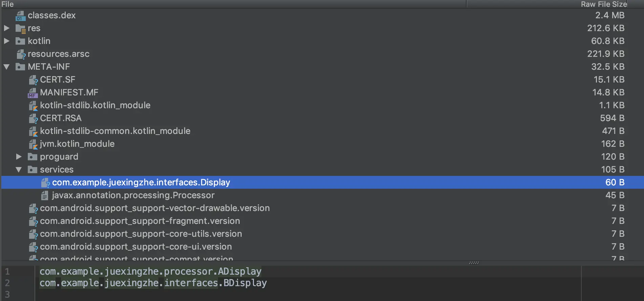Image resolution: width=644 pixels, height=301 pixels.
Task: Click the javax.annotation.processing.Processor text file icon
Action: pyautogui.click(x=44, y=195)
